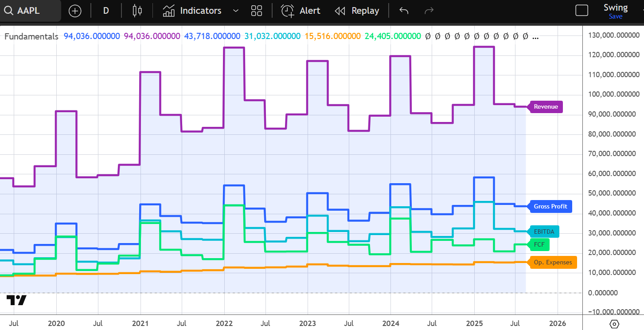644x330 pixels.
Task: Select the Fundamentals indicator legend title
Action: coord(31,36)
